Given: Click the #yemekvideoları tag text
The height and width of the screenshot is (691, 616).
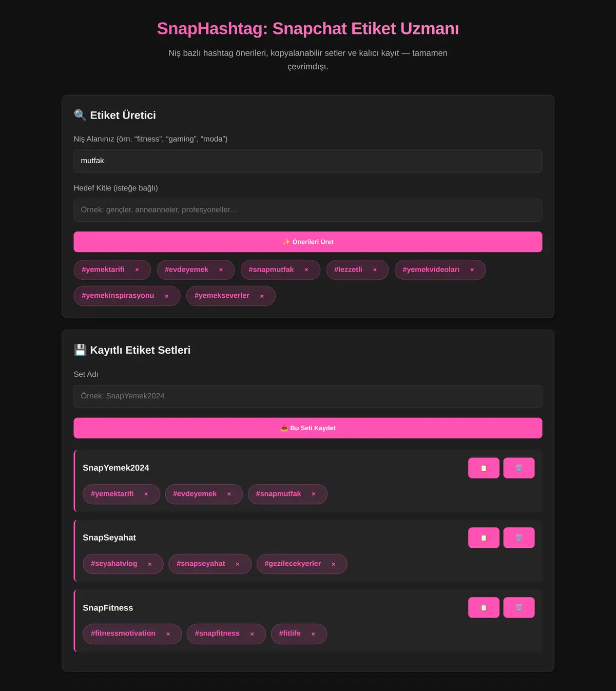Looking at the screenshot, I should coord(431,270).
